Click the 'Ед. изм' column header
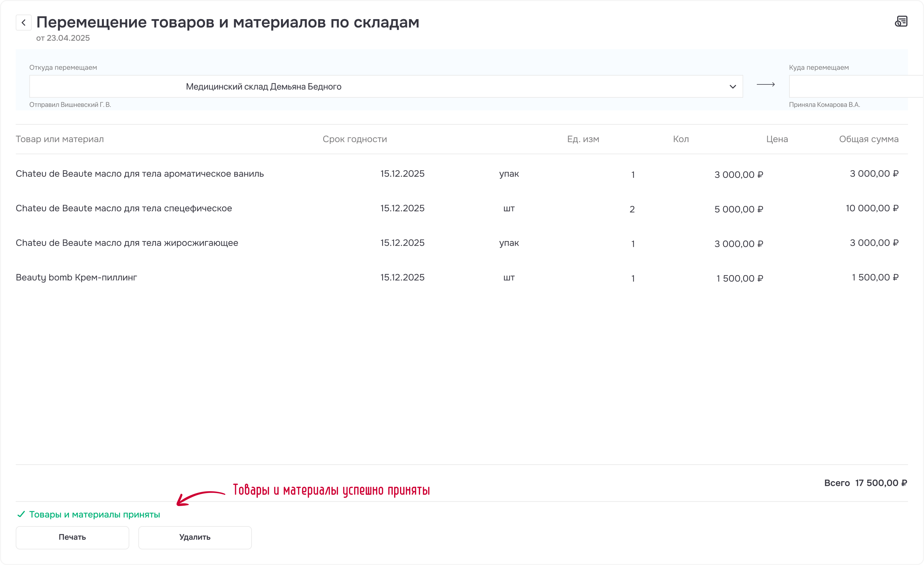 [x=583, y=139]
